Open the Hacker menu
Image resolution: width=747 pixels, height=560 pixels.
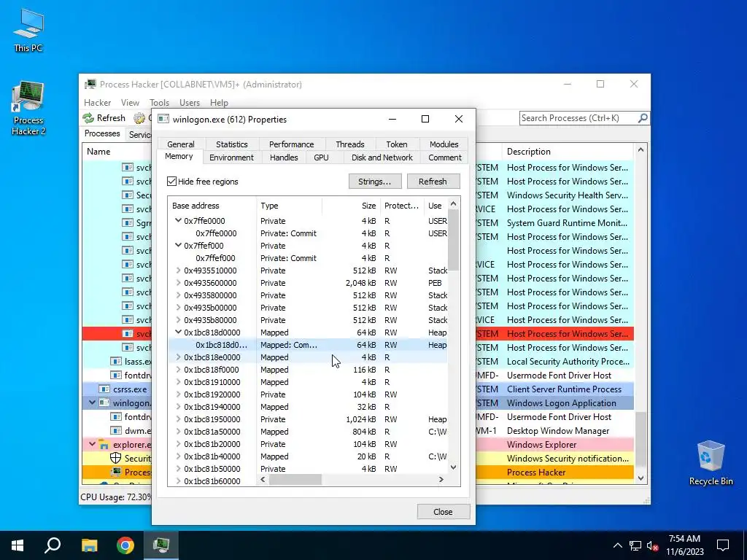(x=97, y=103)
